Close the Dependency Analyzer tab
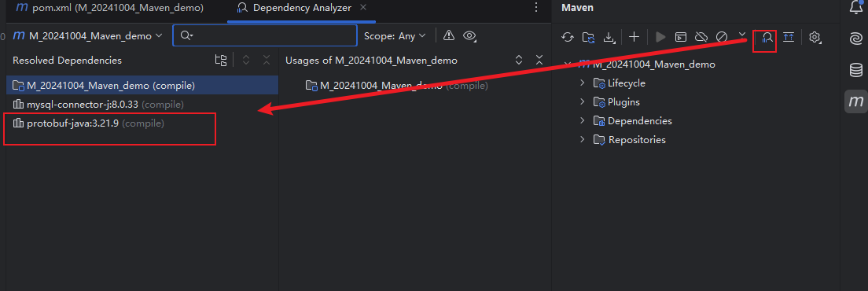 (x=362, y=8)
